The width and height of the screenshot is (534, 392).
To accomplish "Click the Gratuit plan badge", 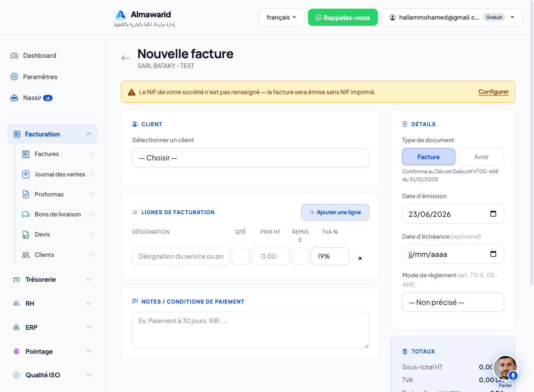I will (x=494, y=17).
